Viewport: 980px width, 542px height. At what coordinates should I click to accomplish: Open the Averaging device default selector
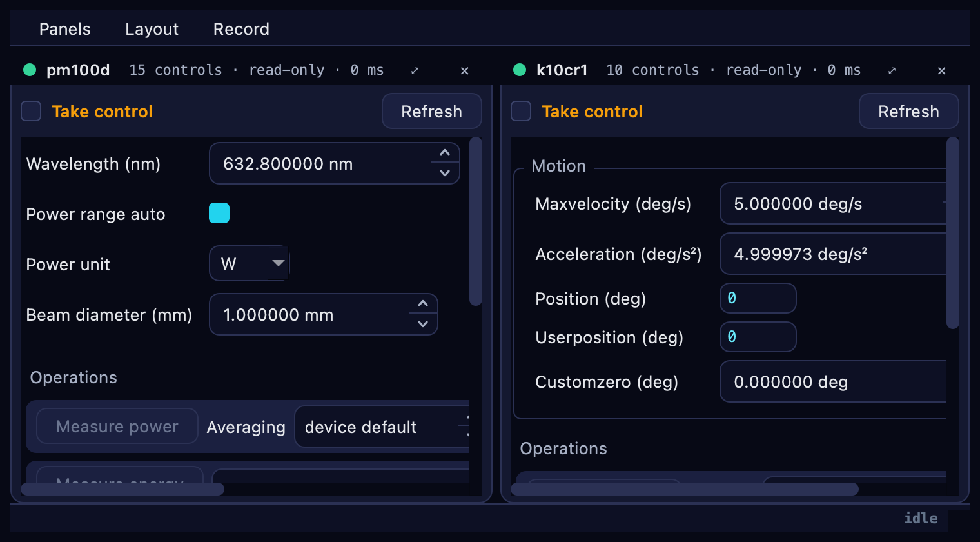click(382, 427)
